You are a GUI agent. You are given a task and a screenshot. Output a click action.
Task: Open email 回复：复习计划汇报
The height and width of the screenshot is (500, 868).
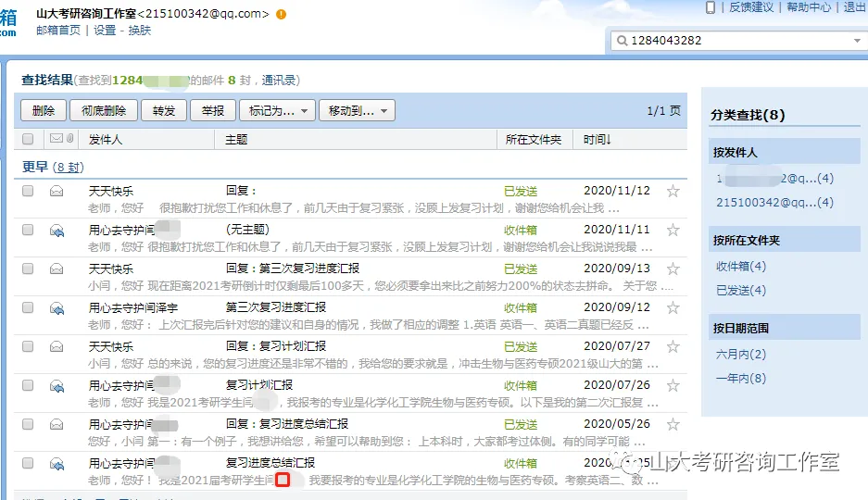(276, 346)
